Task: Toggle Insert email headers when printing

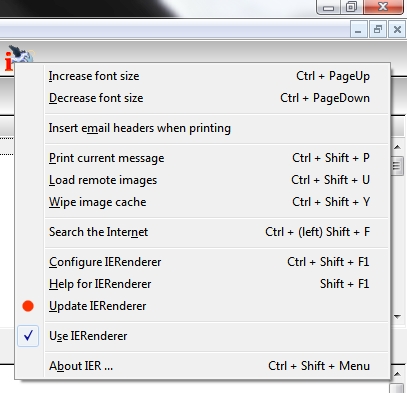Action: point(202,128)
